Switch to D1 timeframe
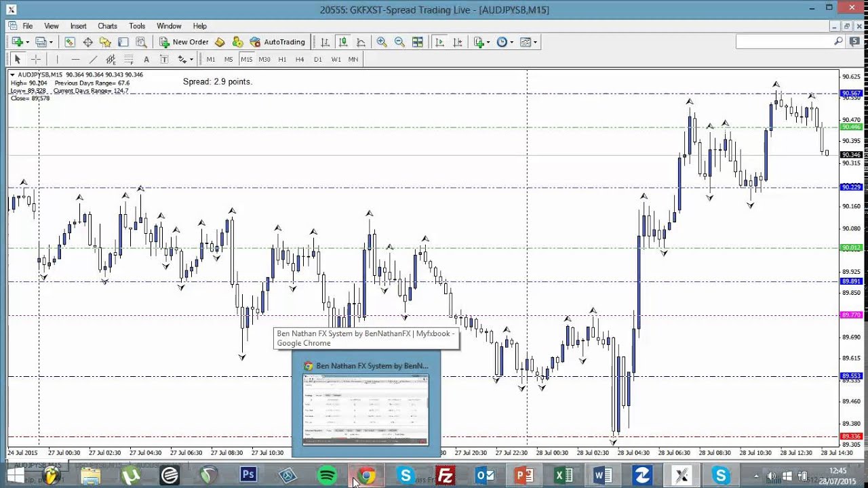 (318, 60)
